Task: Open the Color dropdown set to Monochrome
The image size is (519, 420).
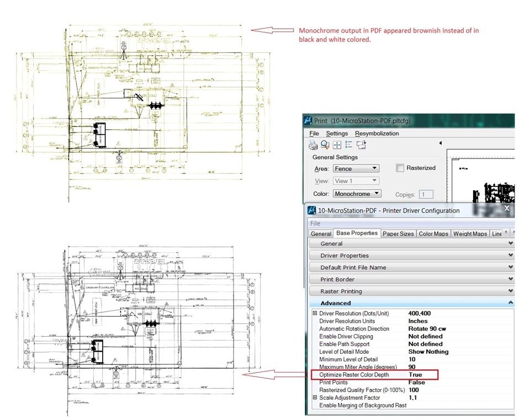Action: click(x=357, y=194)
